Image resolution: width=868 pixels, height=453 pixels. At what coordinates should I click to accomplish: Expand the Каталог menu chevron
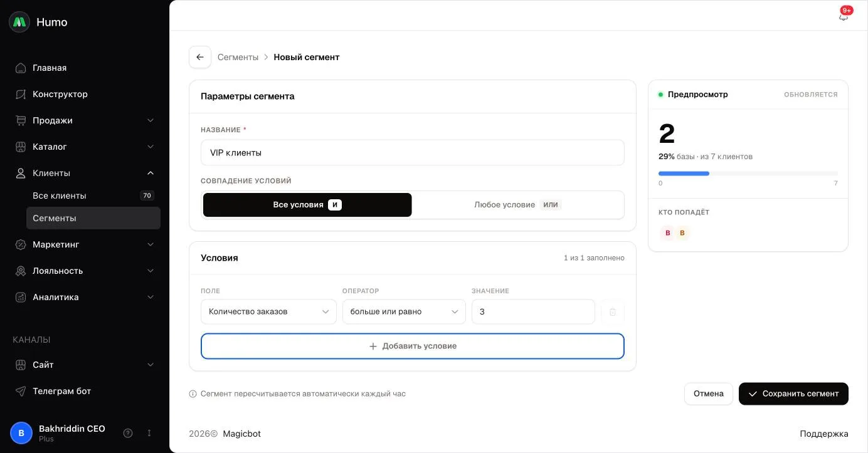(x=151, y=147)
